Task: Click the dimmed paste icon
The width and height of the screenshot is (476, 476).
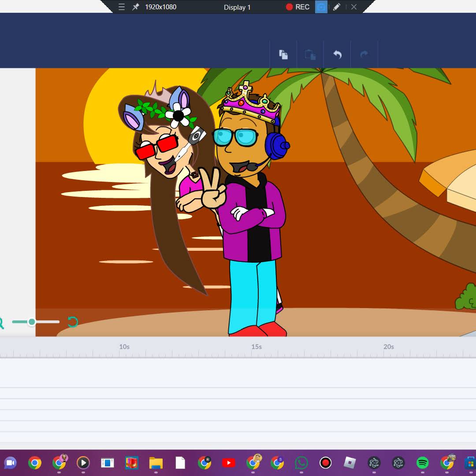Action: pos(310,55)
